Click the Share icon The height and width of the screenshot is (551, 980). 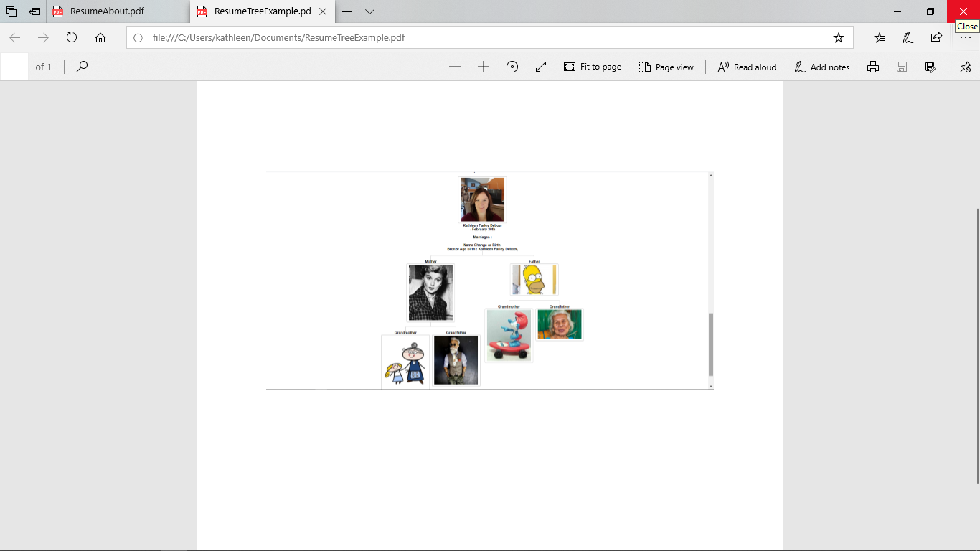(x=936, y=37)
